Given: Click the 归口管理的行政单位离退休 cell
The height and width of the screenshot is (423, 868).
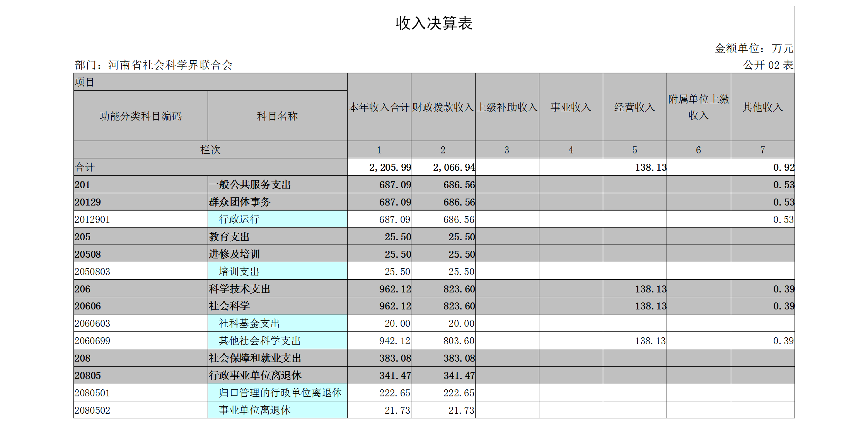Looking at the screenshot, I should [x=280, y=393].
